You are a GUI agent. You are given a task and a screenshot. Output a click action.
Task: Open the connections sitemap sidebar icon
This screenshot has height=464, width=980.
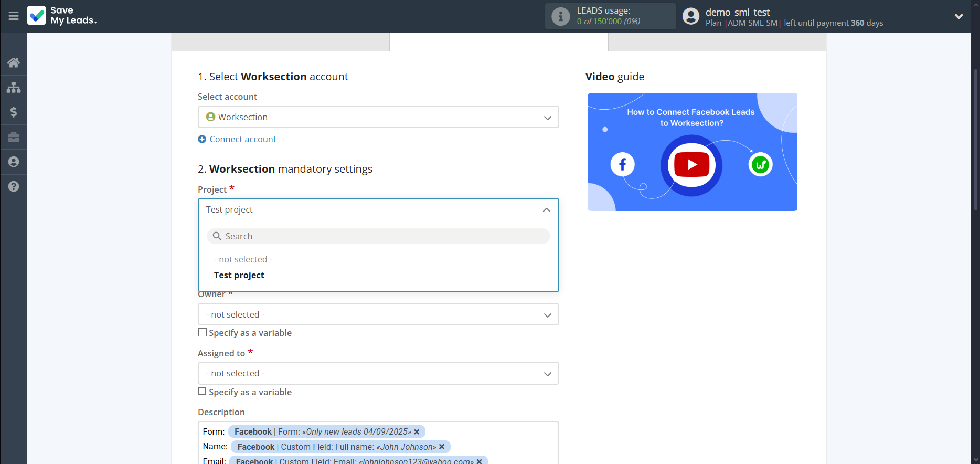[x=14, y=87]
